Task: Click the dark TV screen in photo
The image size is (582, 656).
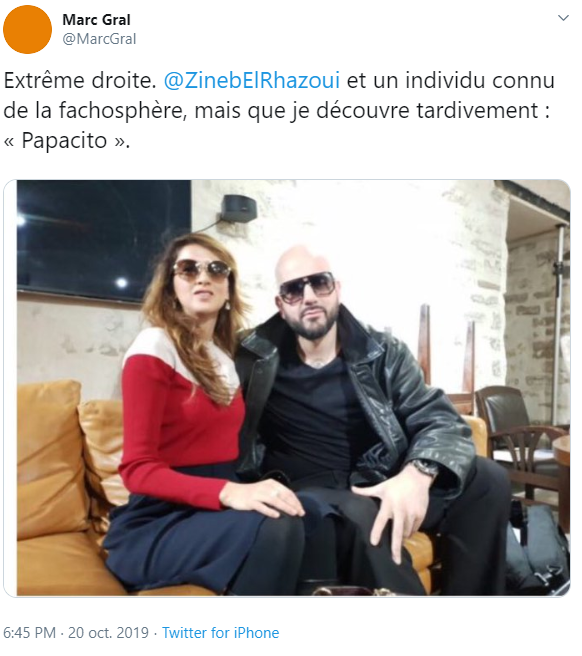Action: tap(103, 239)
